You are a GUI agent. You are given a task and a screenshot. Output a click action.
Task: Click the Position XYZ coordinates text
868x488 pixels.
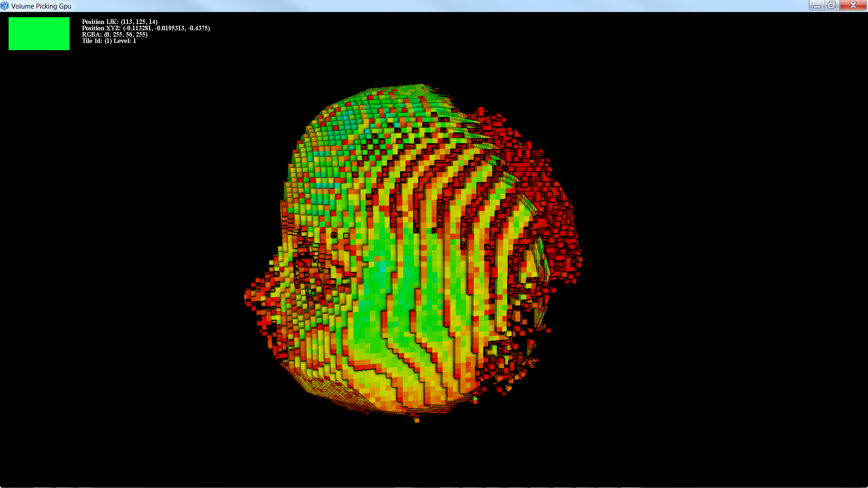[x=146, y=28]
